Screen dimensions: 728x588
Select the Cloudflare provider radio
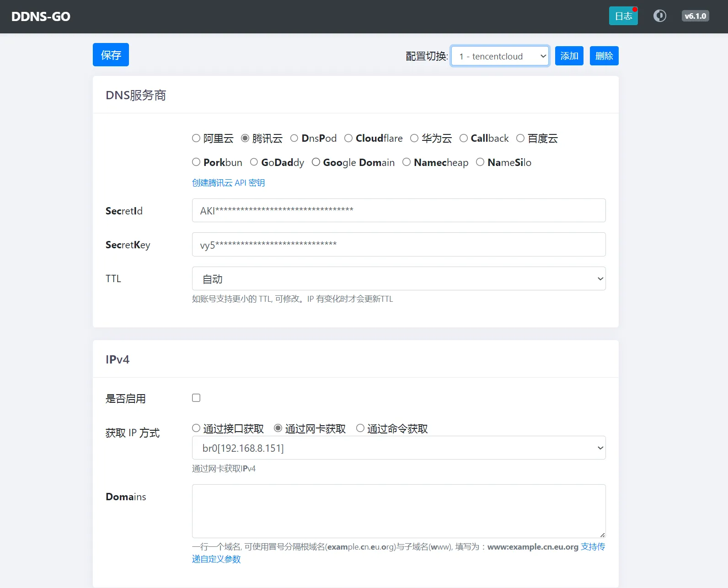point(348,138)
